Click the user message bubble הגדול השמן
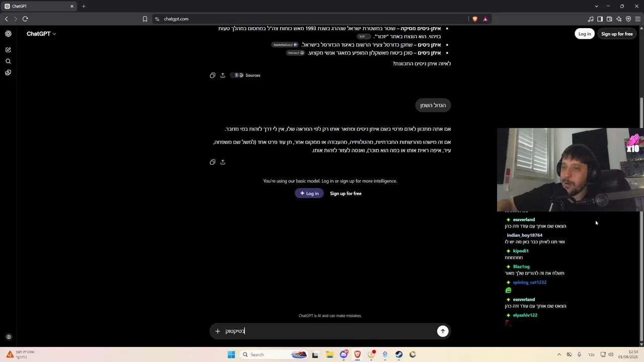The image size is (644, 362). point(433,105)
